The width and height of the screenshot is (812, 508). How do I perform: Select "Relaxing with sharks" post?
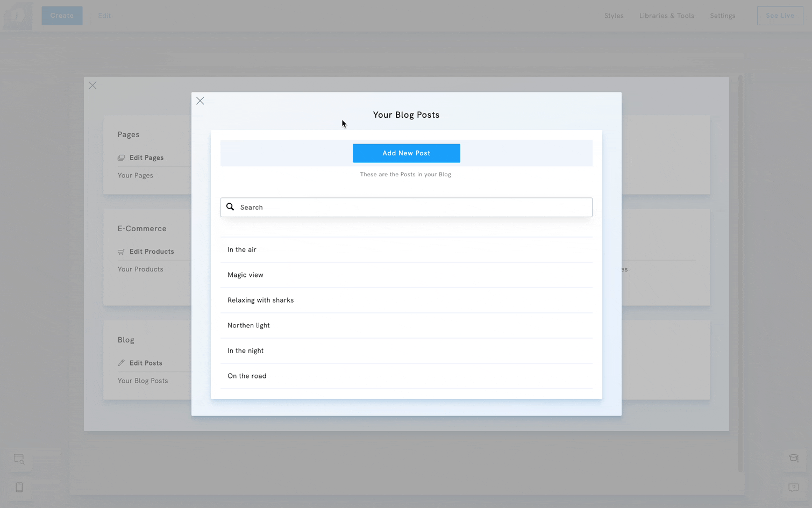click(260, 300)
